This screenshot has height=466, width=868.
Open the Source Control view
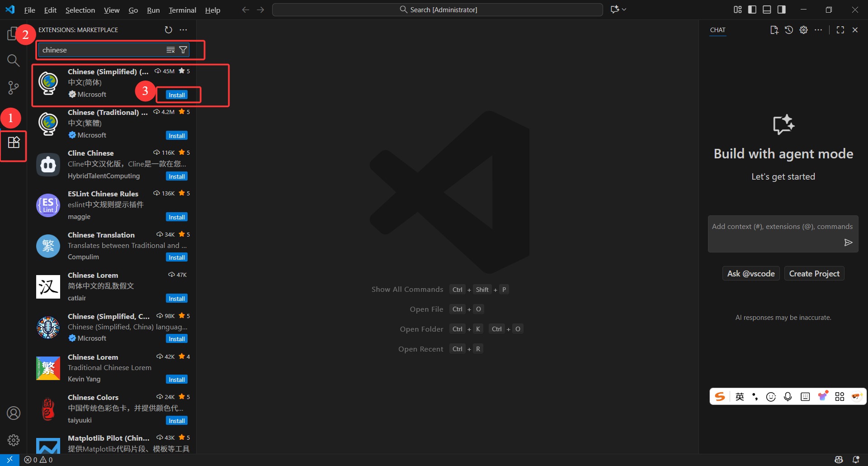14,88
